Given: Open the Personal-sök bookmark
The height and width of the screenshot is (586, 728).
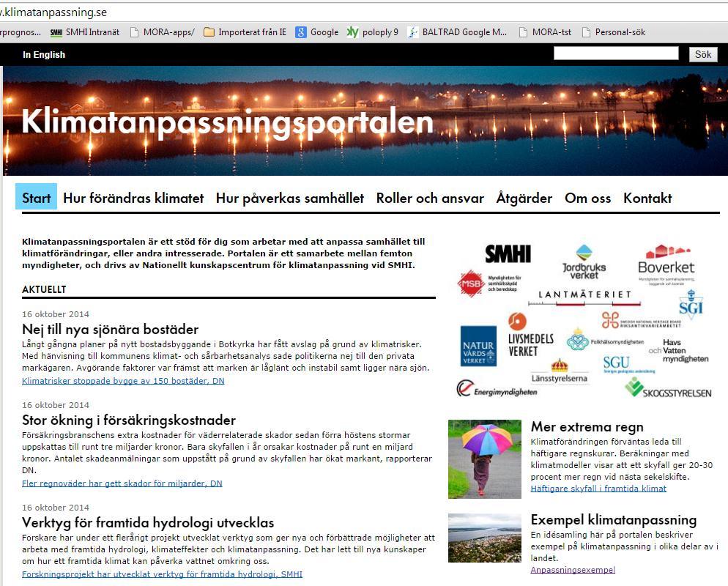Looking at the screenshot, I should coord(613,32).
